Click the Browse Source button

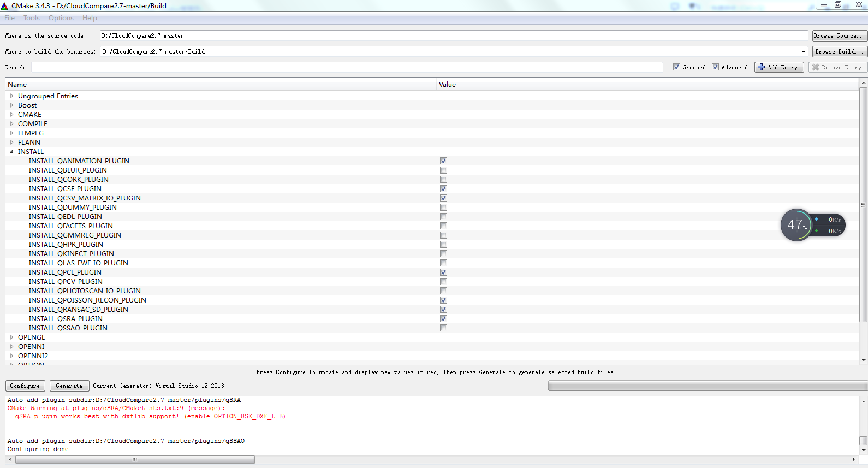[840, 35]
